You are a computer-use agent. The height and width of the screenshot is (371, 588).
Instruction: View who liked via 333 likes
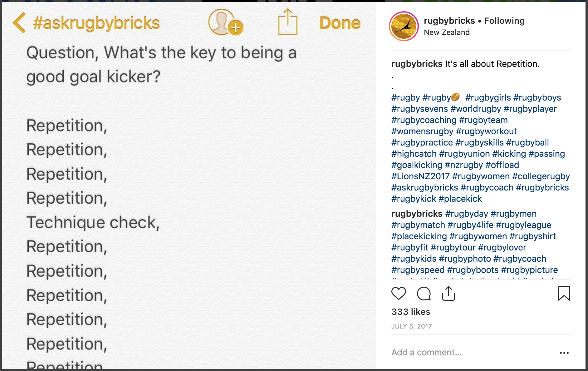click(411, 312)
